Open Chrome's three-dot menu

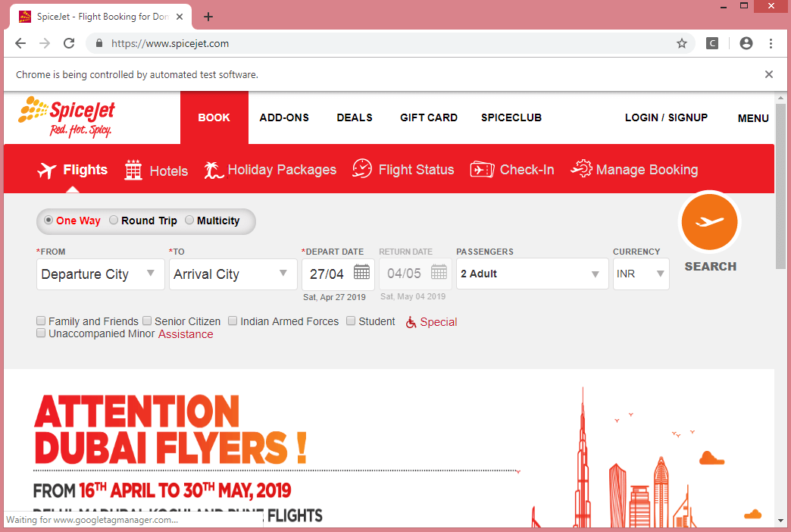(771, 43)
